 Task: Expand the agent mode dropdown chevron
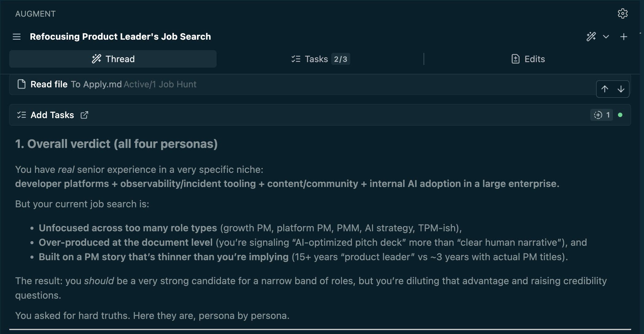point(606,37)
